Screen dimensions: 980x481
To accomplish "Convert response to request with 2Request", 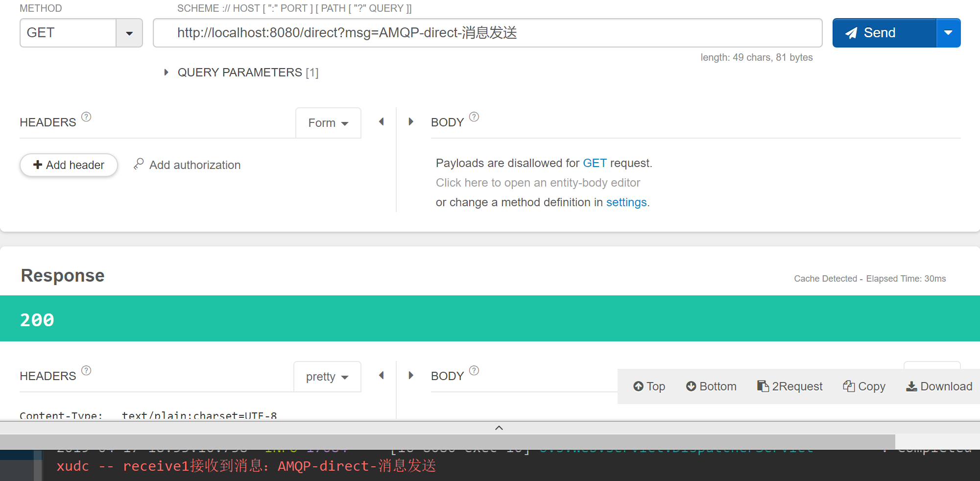I will (x=789, y=386).
